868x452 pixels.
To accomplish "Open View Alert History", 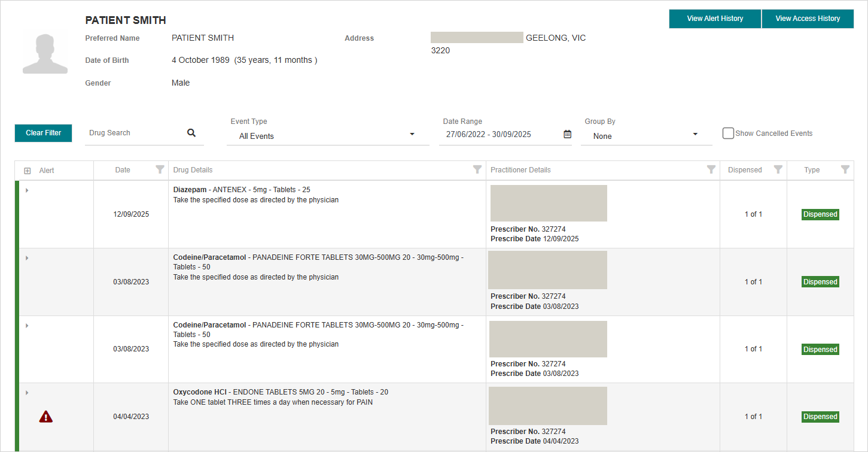I will click(x=714, y=19).
